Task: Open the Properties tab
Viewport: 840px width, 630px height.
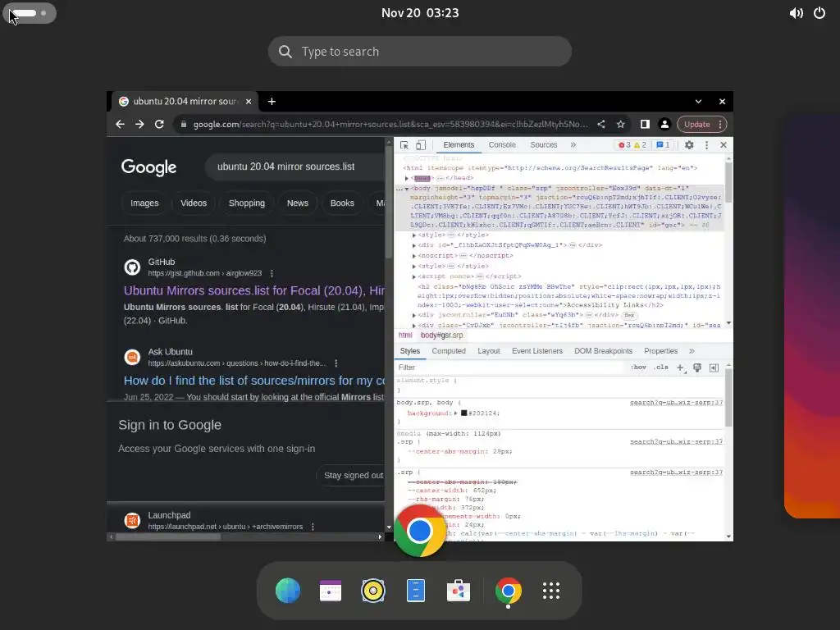Action: point(660,351)
